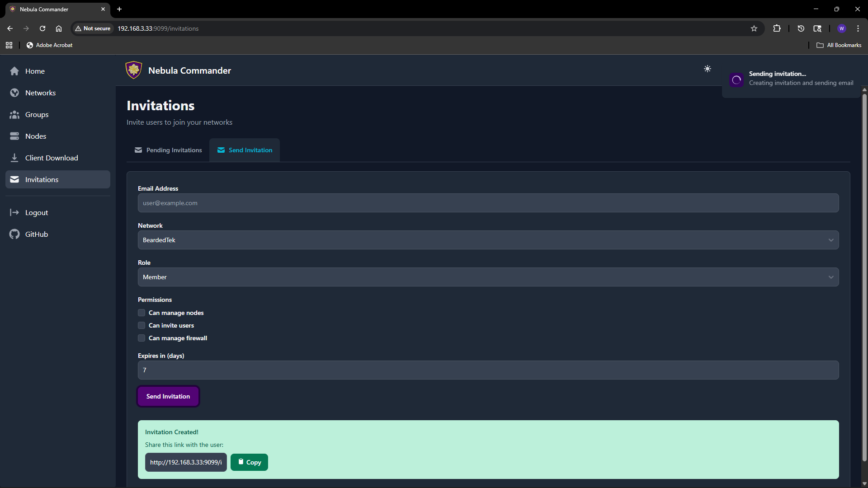The width and height of the screenshot is (868, 488).
Task: Click the Nodes server icon
Action: [x=14, y=136]
